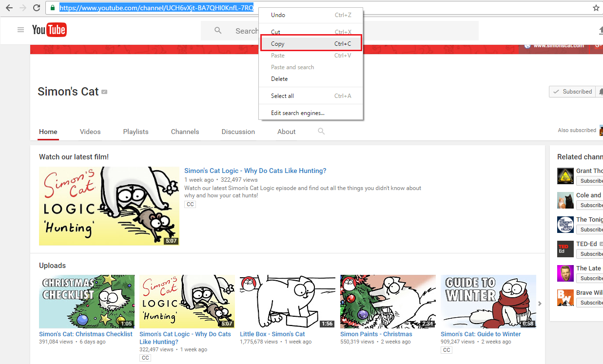This screenshot has width=603, height=364.
Task: Open Simon's Cat: Christmas Checklist title link
Action: (86, 334)
